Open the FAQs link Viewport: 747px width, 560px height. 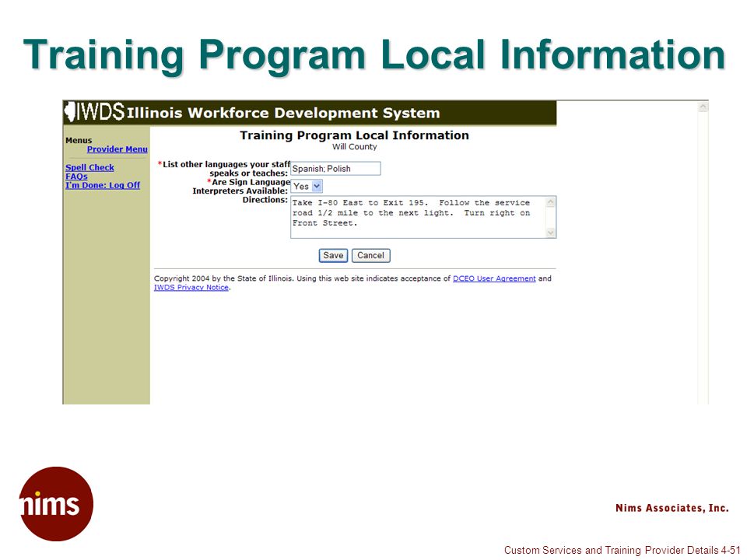click(76, 177)
